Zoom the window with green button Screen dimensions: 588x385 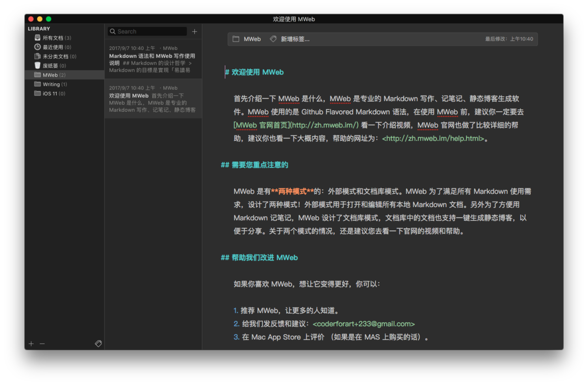click(x=48, y=19)
